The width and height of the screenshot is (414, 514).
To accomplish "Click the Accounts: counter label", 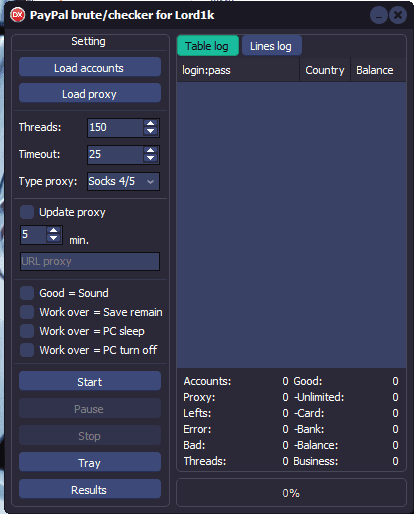I will 207,381.
